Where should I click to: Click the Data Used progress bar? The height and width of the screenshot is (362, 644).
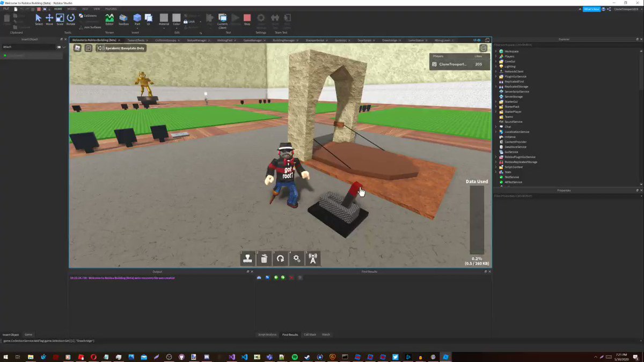coord(477,220)
